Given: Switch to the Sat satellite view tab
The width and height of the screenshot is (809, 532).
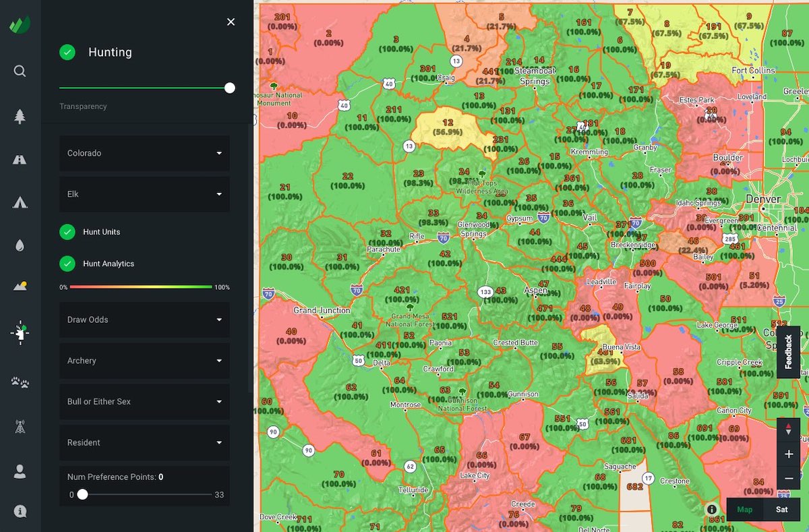Looking at the screenshot, I should [x=781, y=509].
